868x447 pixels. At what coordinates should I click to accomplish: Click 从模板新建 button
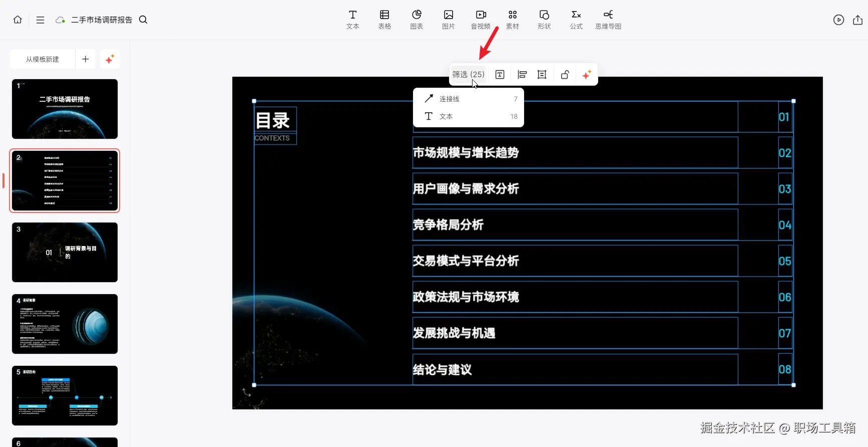43,59
